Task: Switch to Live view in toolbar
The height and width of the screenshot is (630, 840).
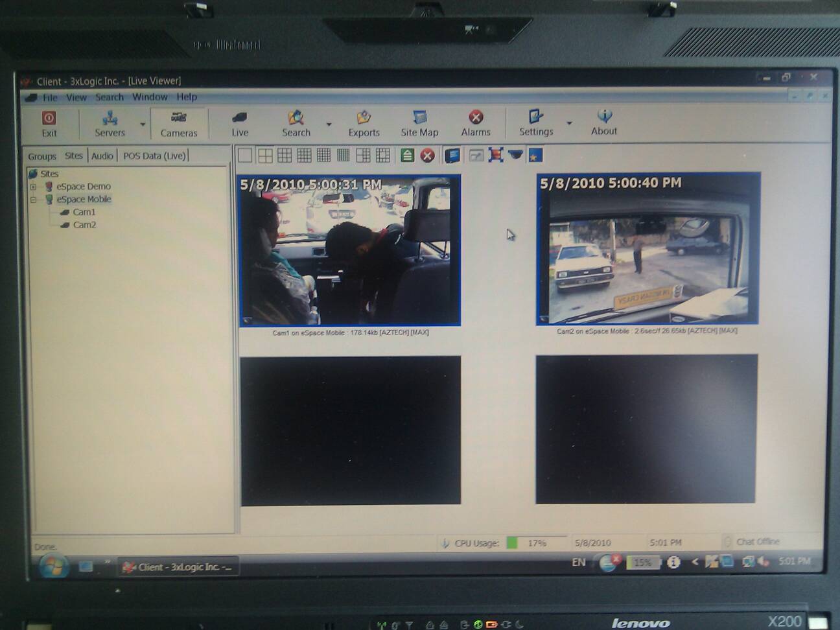Action: pyautogui.click(x=240, y=123)
